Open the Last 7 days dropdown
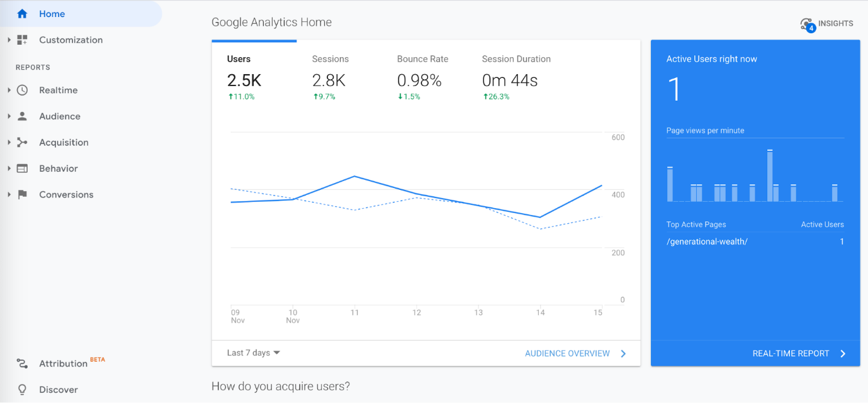The image size is (868, 403). point(253,353)
